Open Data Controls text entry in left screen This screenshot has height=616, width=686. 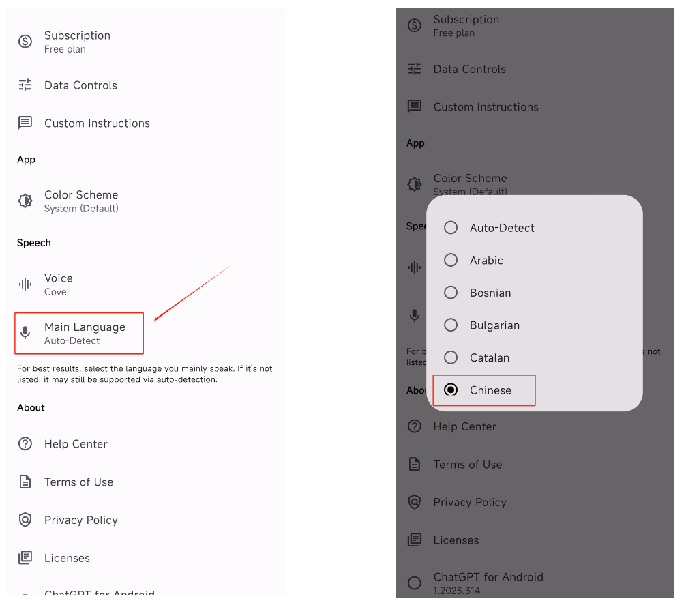point(80,85)
